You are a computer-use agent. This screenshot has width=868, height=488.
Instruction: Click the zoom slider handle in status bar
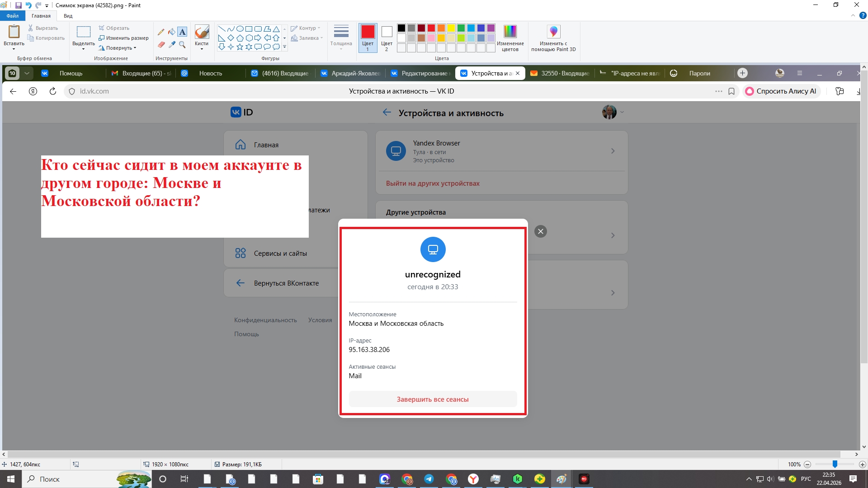point(835,465)
